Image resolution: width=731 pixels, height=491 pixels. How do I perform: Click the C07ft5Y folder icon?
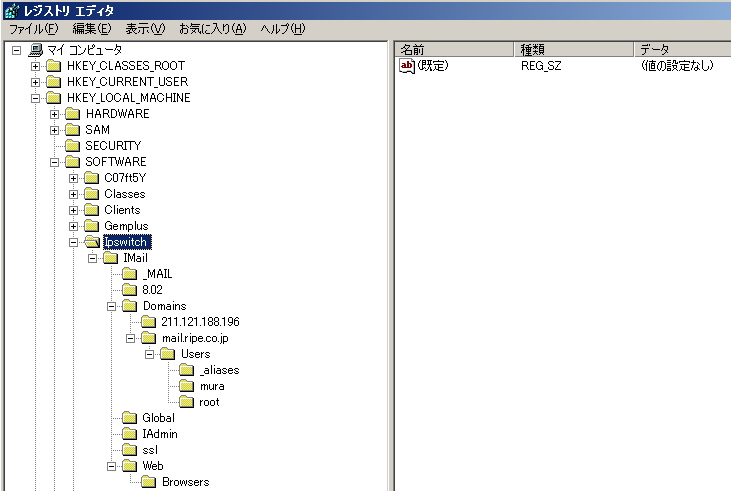tap(92, 178)
